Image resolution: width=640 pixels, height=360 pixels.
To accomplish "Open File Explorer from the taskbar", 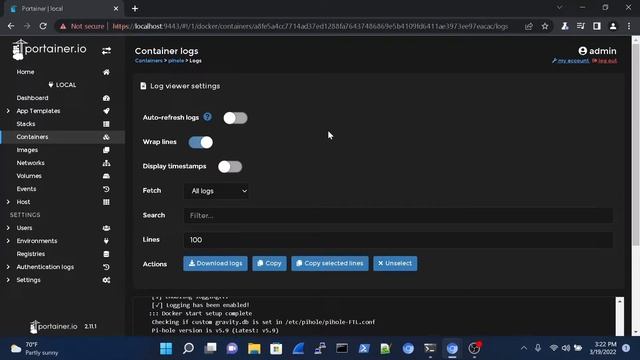I will point(254,348).
